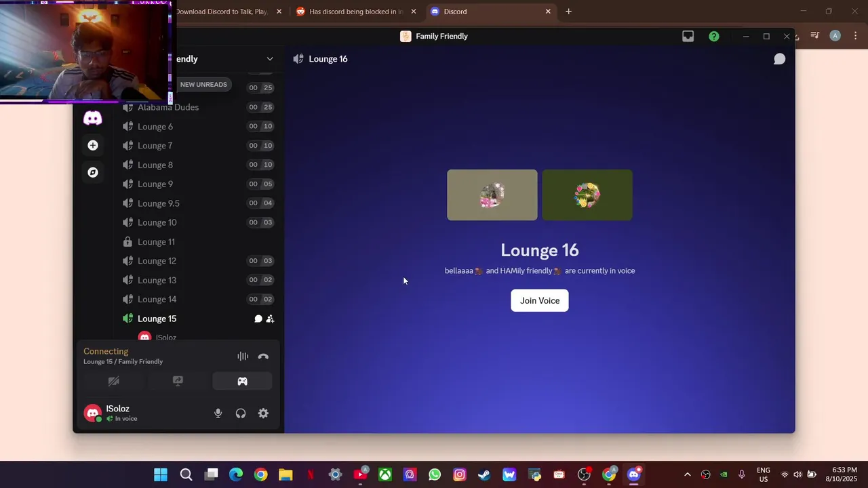
Task: Select Lounge 10 voice channel
Action: coord(198,222)
